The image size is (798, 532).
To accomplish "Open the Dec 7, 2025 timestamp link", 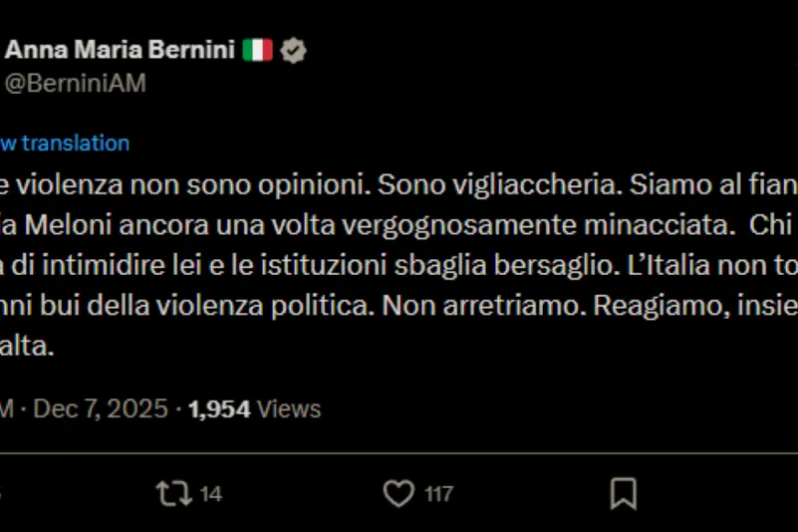I will point(100,408).
